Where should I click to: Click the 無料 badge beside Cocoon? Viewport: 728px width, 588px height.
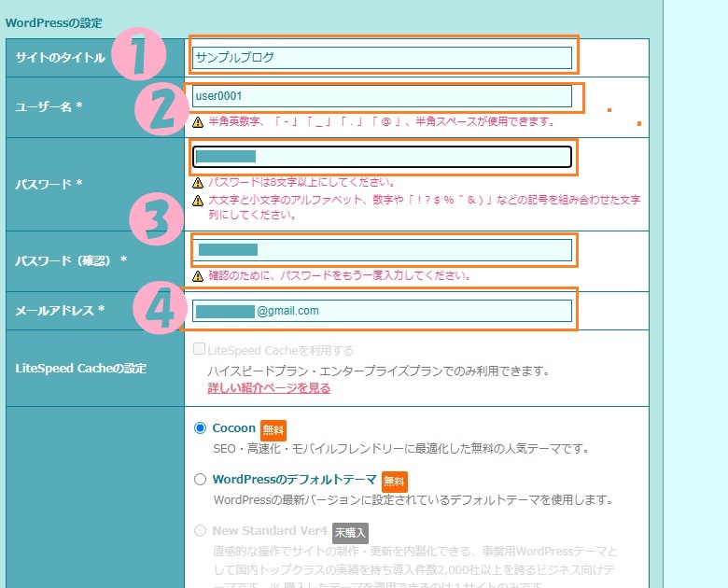(273, 430)
